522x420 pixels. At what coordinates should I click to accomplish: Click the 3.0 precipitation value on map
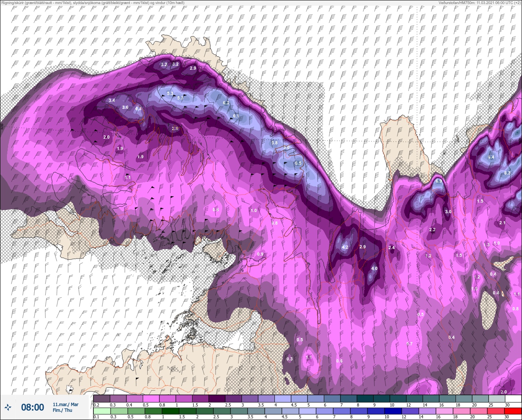[448, 212]
